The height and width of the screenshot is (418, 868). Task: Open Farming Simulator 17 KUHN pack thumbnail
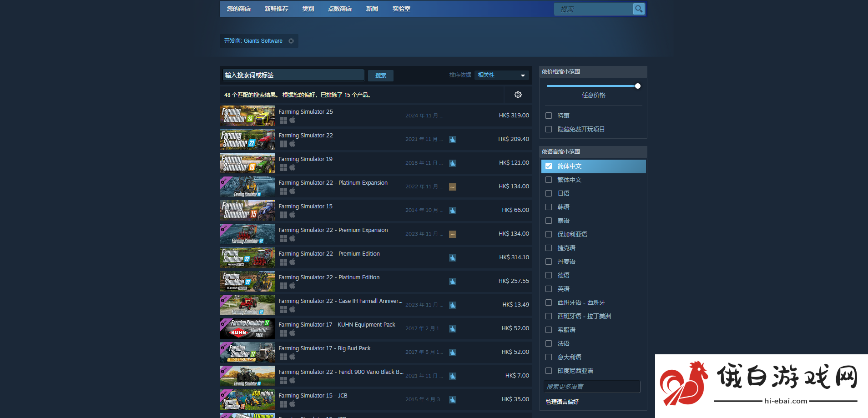pyautogui.click(x=247, y=329)
